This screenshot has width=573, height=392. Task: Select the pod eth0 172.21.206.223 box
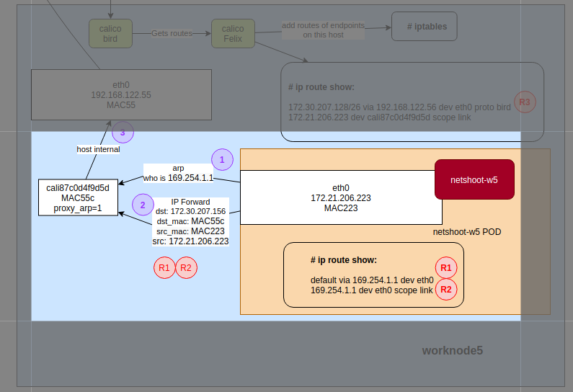click(x=340, y=197)
